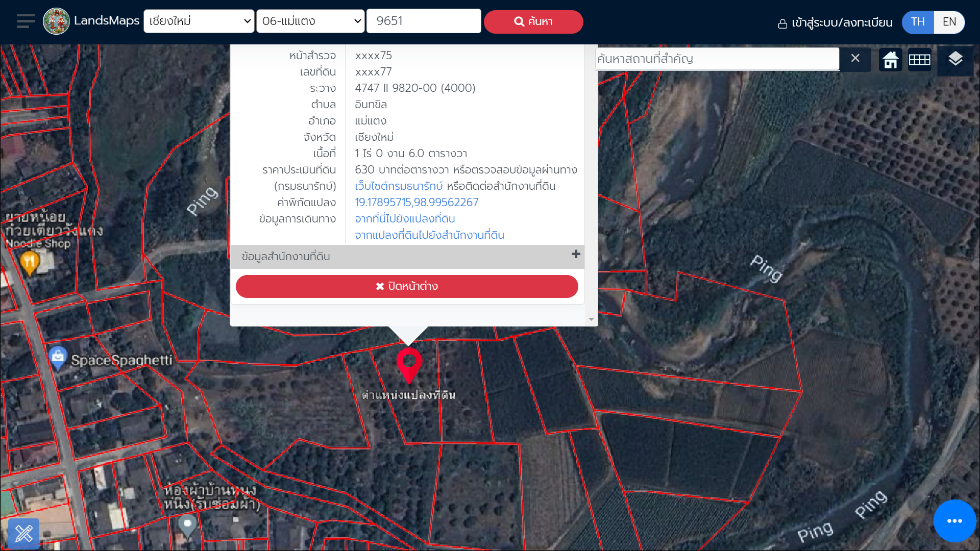This screenshot has width=980, height=551.
Task: Clear the place search with X icon
Action: (855, 58)
